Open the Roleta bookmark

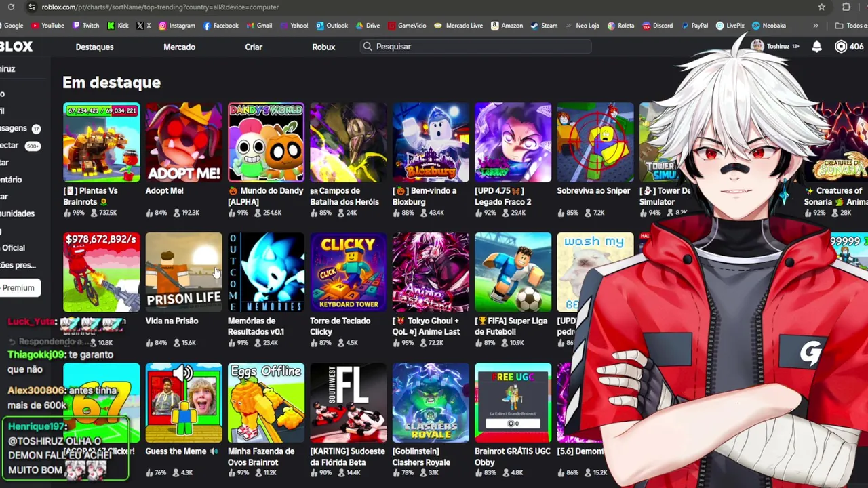click(620, 26)
